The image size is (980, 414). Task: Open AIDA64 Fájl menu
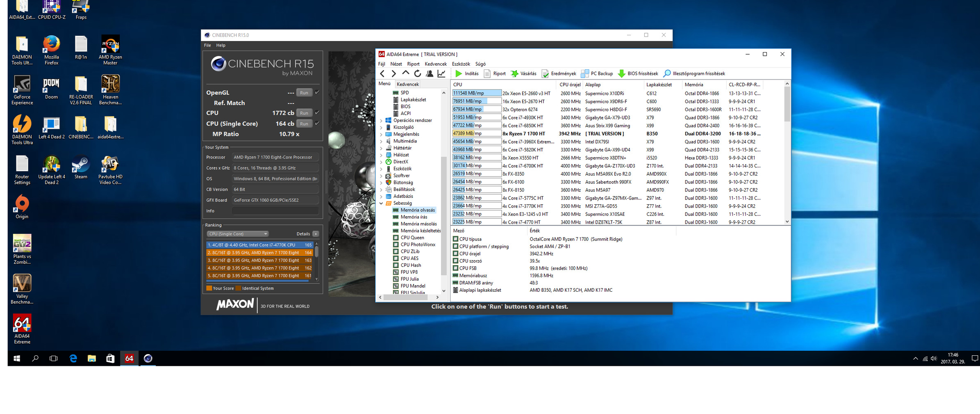pyautogui.click(x=382, y=64)
